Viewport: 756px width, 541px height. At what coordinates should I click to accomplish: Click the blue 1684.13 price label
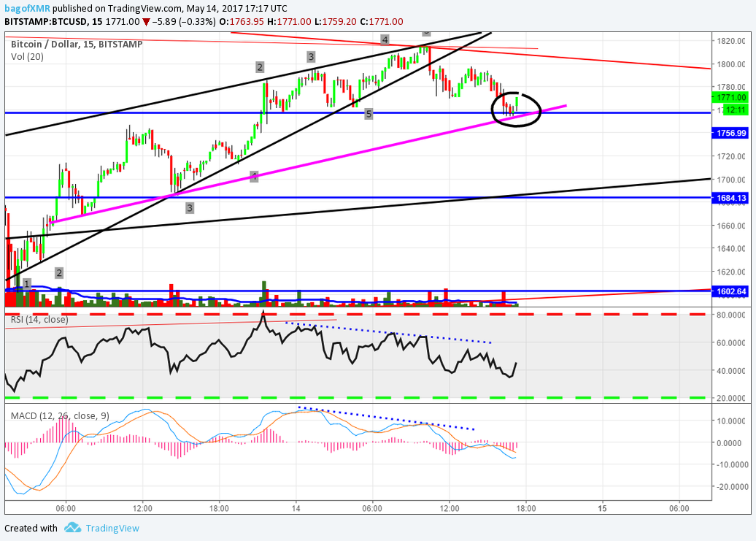[x=730, y=198]
